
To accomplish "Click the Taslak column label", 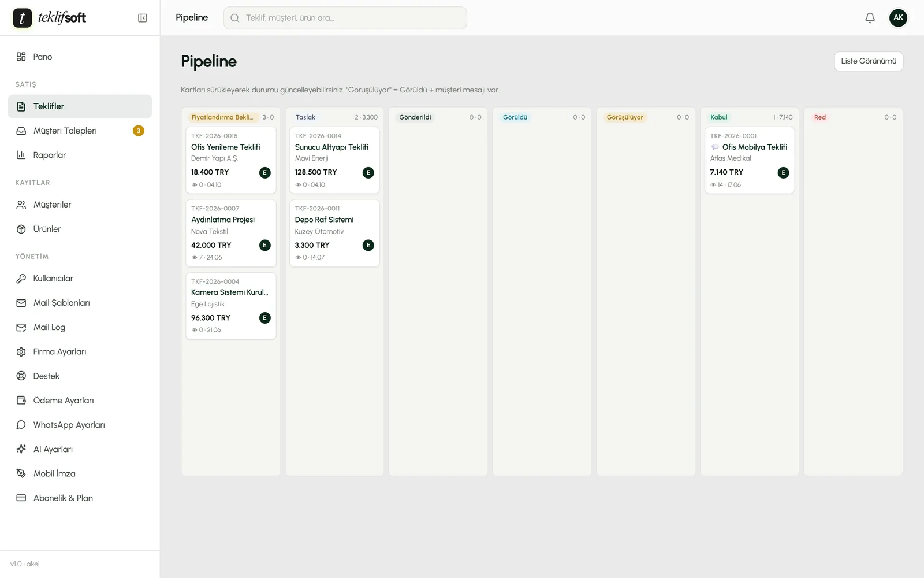I will pyautogui.click(x=305, y=117).
